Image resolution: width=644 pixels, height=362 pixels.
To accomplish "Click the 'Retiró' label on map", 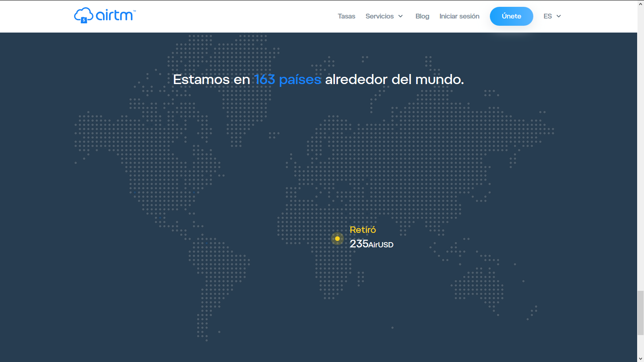I will coord(363,230).
